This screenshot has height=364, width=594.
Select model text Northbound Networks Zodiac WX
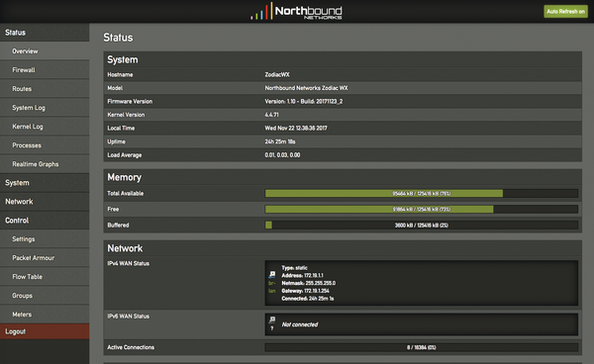point(306,88)
